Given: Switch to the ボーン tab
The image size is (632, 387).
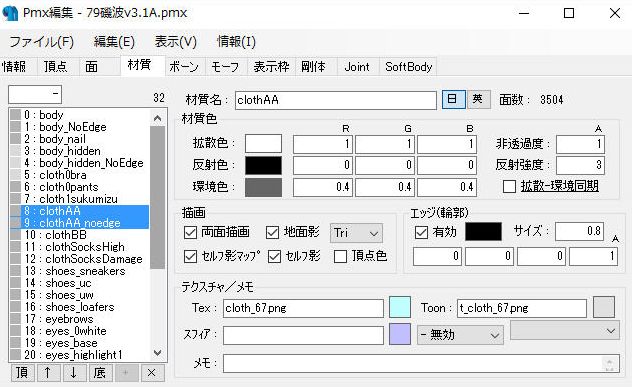Looking at the screenshot, I should click(184, 67).
